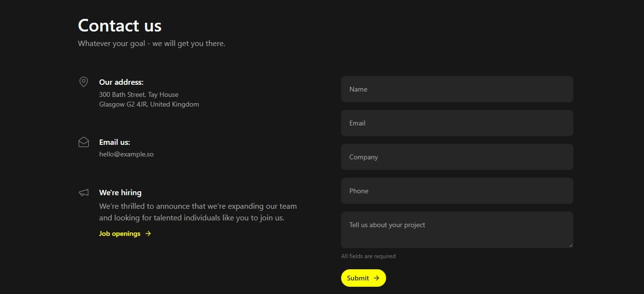Viewport: 644px width, 294px height.
Task: Select the Email input field
Action: tap(457, 123)
